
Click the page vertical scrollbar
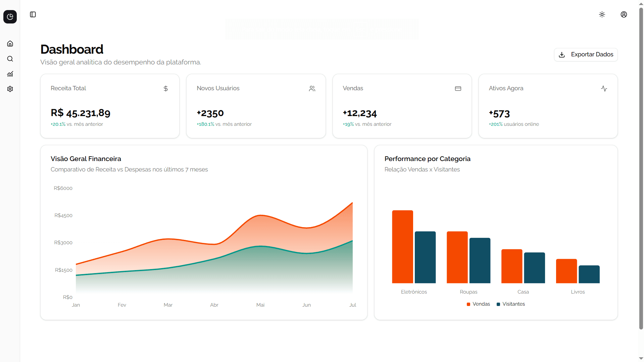point(641,168)
